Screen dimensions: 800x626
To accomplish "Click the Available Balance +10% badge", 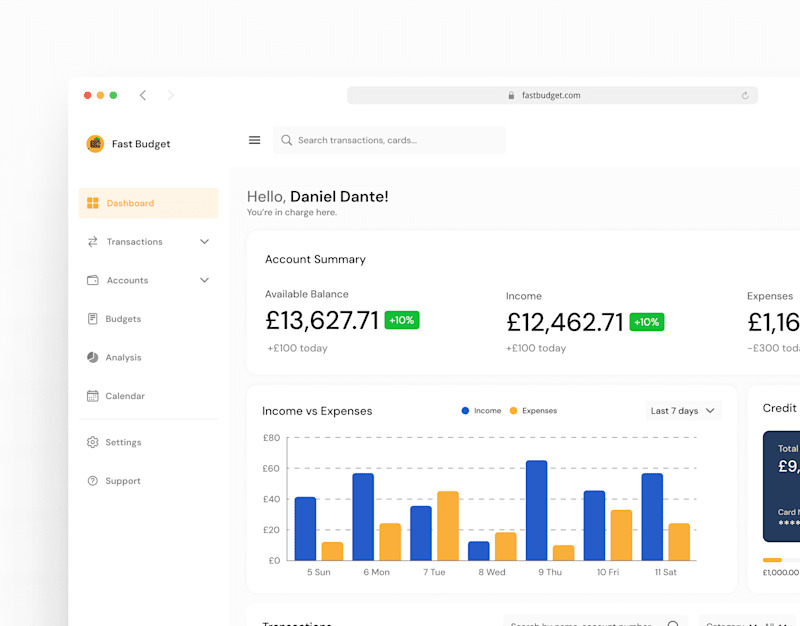I will 402,320.
